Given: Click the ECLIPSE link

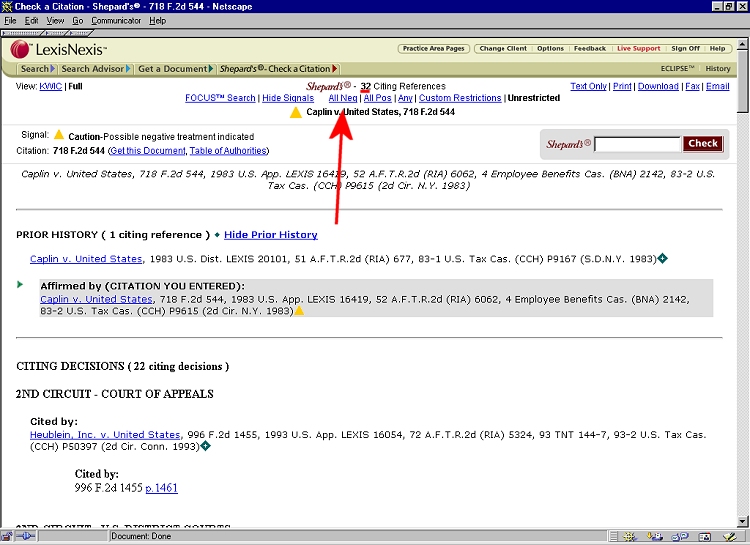Looking at the screenshot, I should [x=677, y=69].
